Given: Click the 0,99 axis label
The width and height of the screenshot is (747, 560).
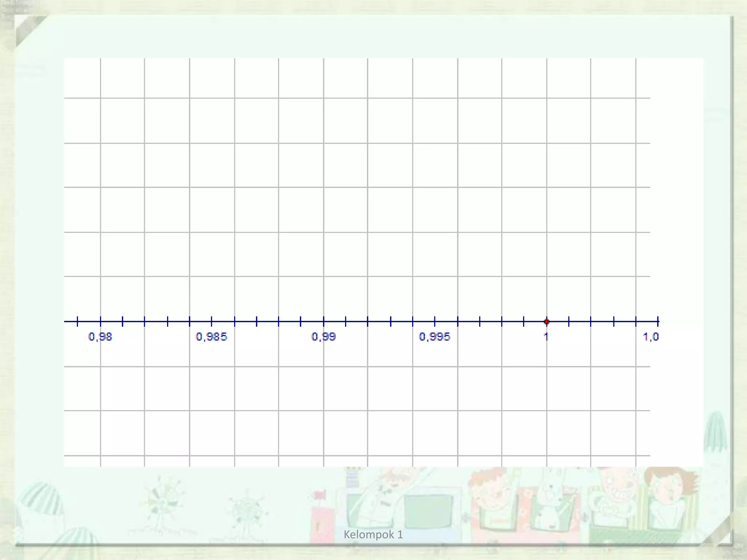Looking at the screenshot, I should [324, 337].
